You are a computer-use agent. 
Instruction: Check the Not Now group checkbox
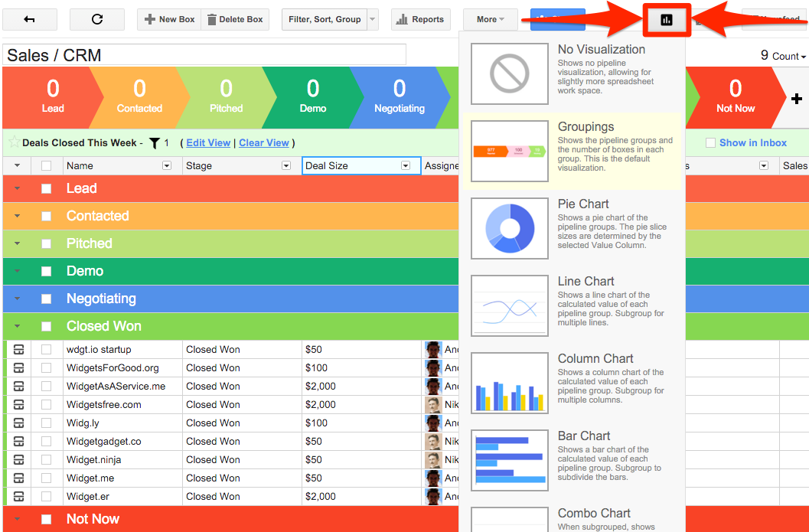[x=47, y=519]
